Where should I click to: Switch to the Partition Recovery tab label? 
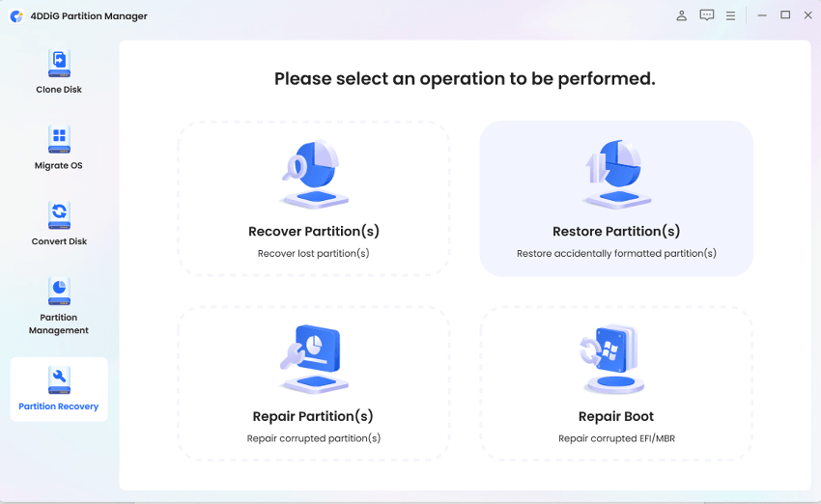(x=59, y=406)
